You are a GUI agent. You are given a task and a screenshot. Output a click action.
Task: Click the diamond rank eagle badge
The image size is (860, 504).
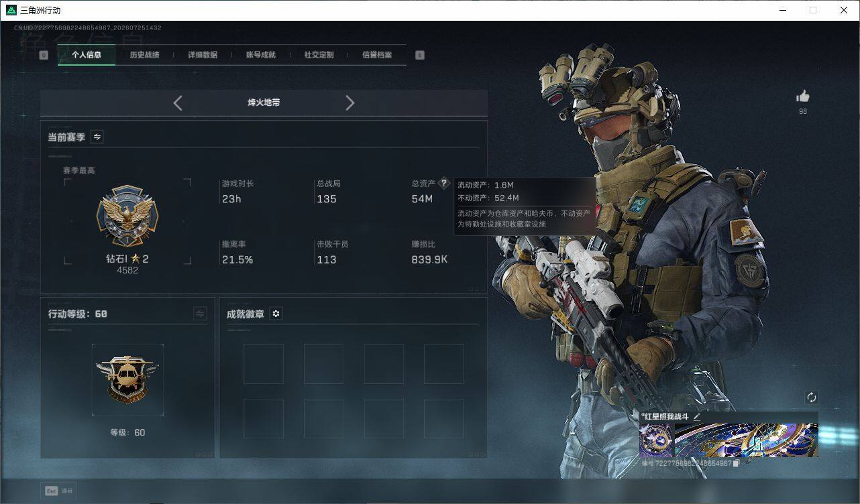[127, 216]
